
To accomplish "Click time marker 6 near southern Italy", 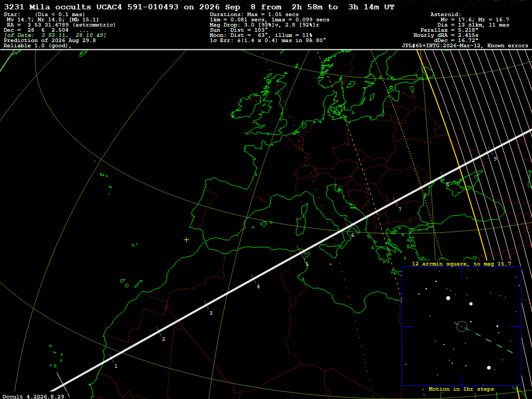I will coord(353,235).
